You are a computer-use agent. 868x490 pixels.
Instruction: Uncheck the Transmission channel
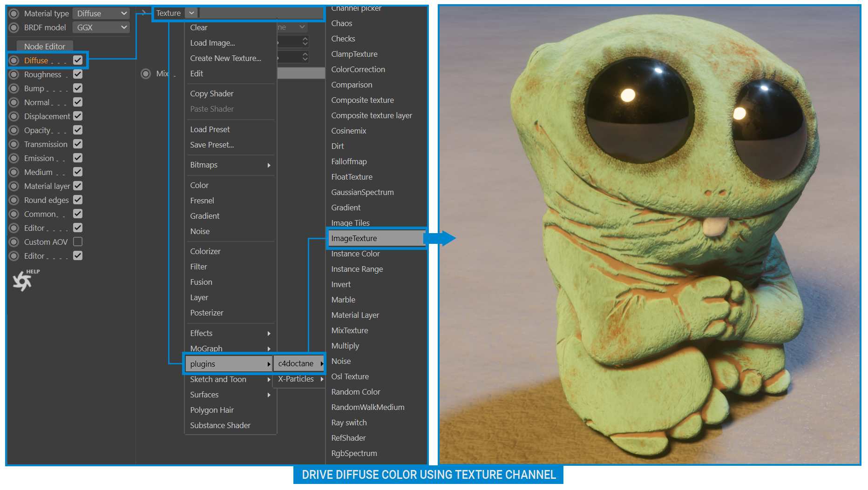(78, 144)
